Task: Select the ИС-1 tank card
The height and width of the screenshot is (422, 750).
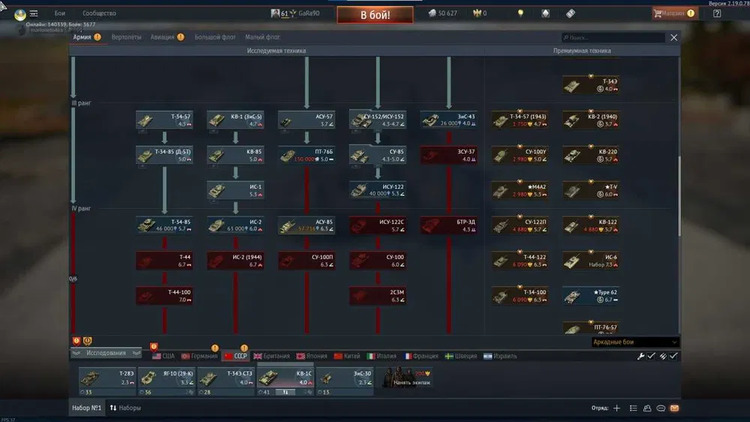Action: [x=235, y=190]
